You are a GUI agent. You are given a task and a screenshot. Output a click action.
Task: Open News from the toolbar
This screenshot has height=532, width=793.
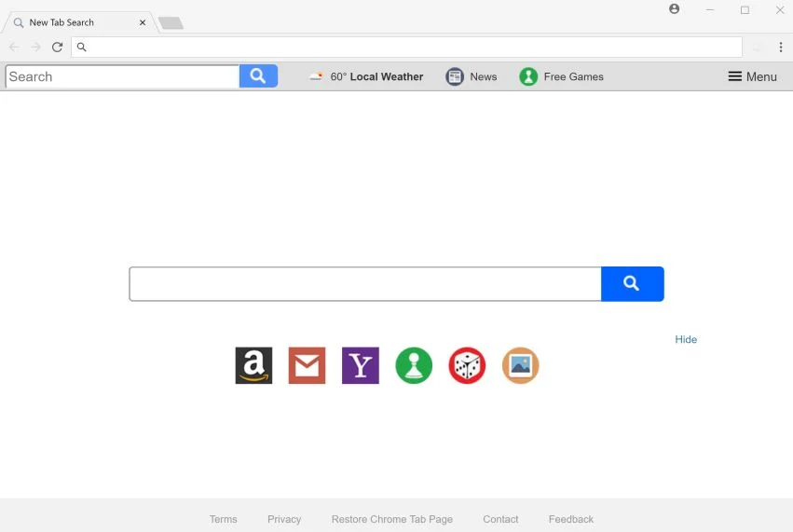click(x=471, y=76)
